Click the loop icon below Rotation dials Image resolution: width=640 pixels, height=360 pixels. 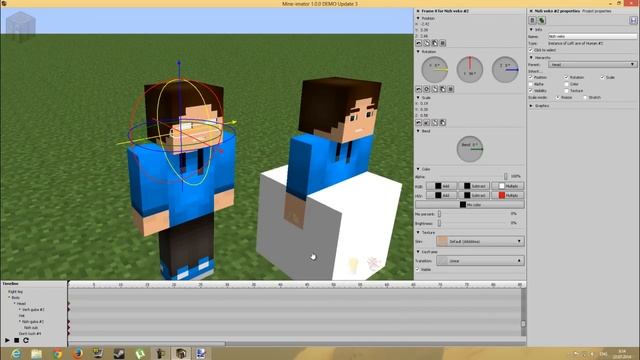[x=427, y=89]
